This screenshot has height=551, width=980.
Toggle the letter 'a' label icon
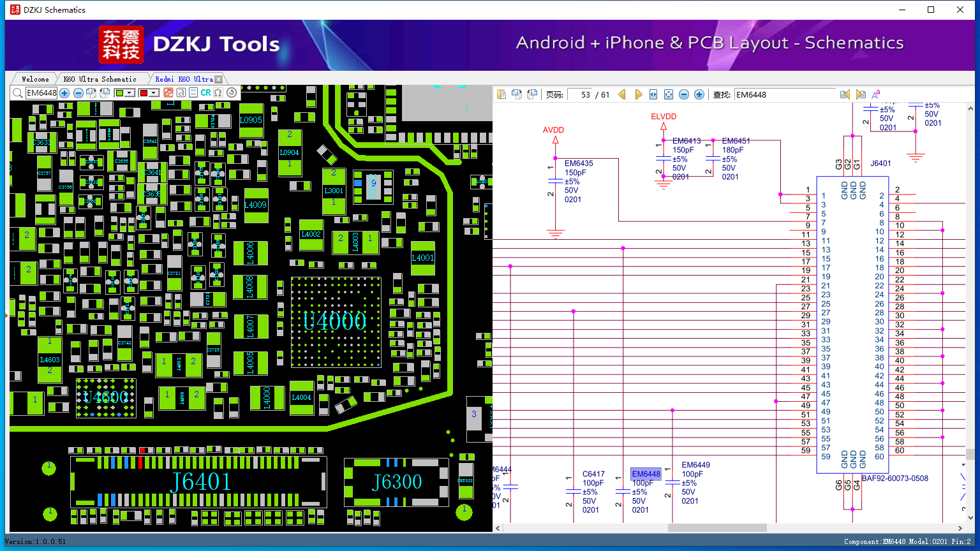[181, 93]
